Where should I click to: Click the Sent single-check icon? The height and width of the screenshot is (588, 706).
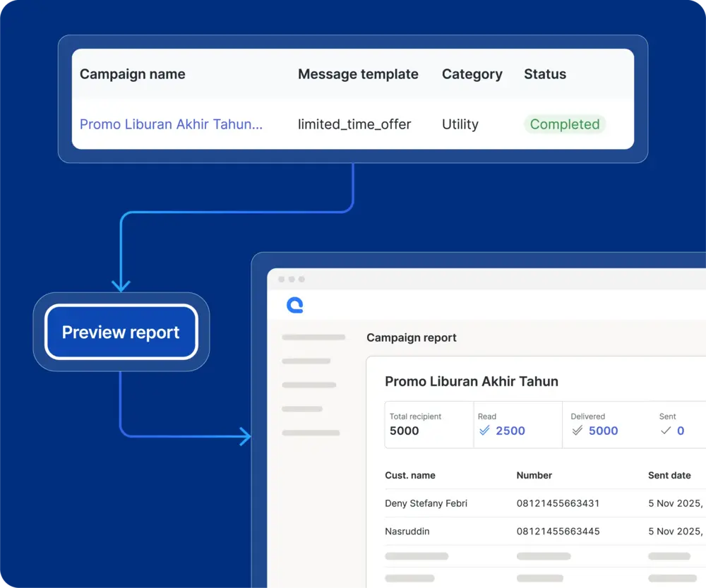(x=665, y=431)
